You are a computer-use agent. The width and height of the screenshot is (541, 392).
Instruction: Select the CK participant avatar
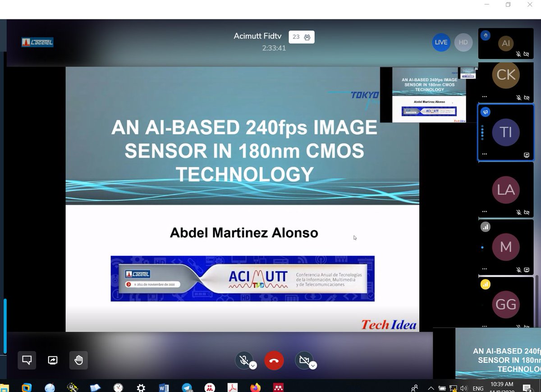(x=506, y=74)
